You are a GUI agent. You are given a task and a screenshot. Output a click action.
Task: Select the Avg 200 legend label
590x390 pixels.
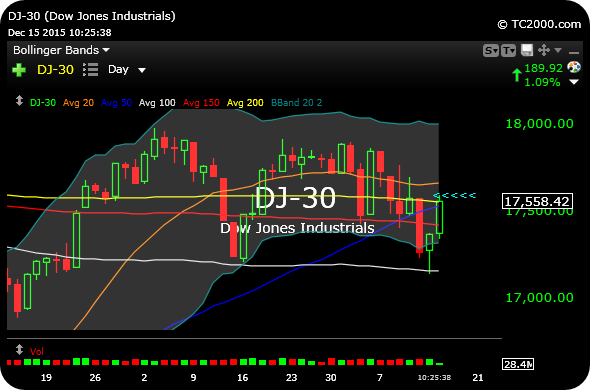pyautogui.click(x=245, y=103)
